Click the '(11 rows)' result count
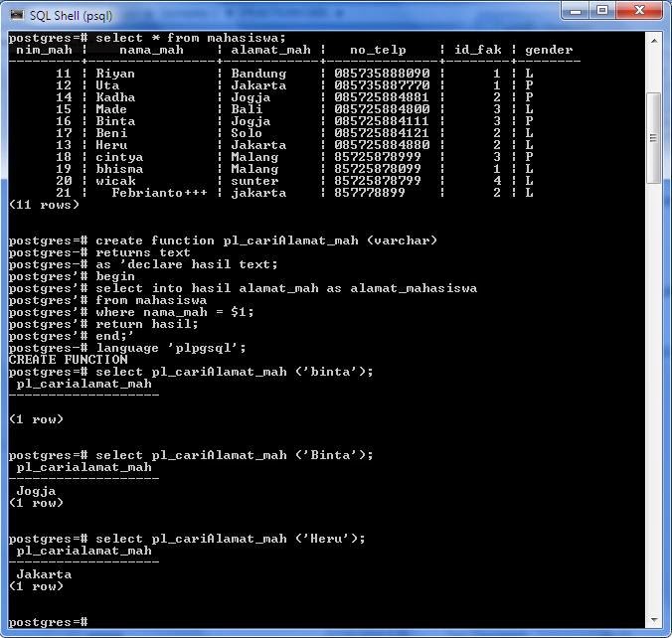Image resolution: width=672 pixels, height=638 pixels. click(44, 205)
